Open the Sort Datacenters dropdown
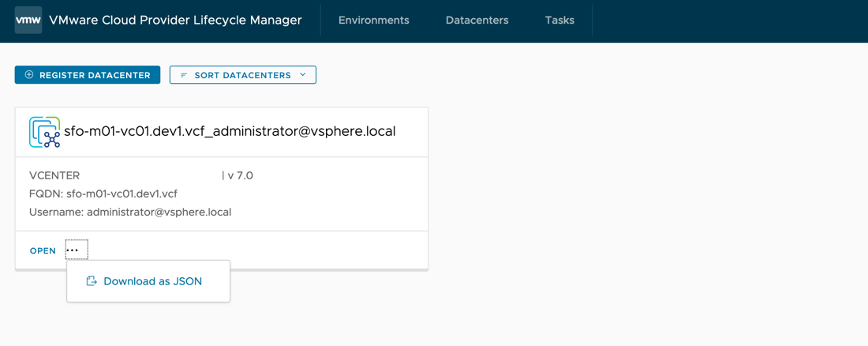Screen dimensions: 868x346 pyautogui.click(x=242, y=75)
